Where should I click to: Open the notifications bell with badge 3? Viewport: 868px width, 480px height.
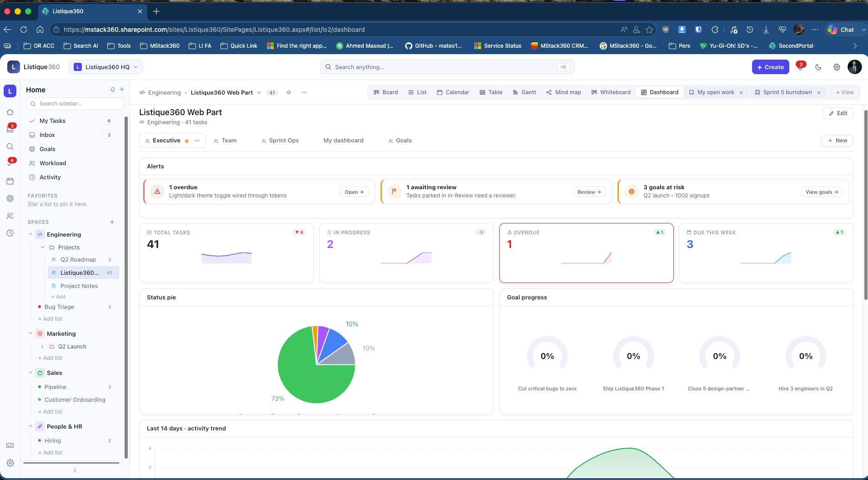point(800,66)
